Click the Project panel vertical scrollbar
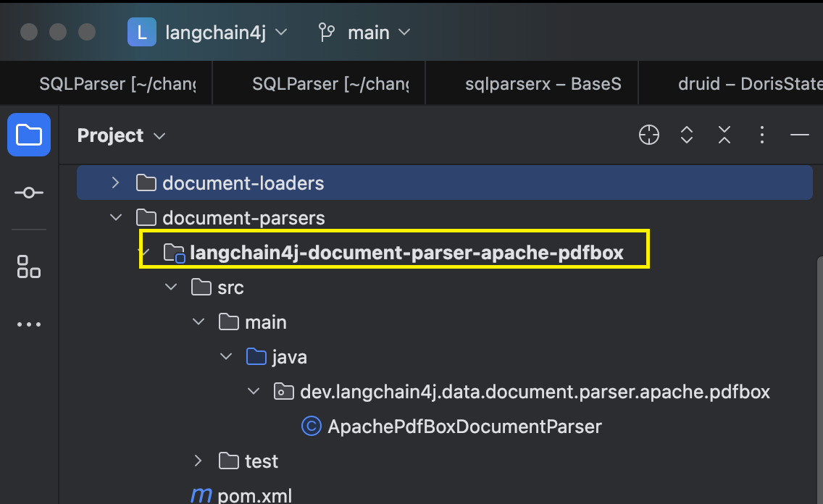This screenshot has width=823, height=504. (x=819, y=379)
